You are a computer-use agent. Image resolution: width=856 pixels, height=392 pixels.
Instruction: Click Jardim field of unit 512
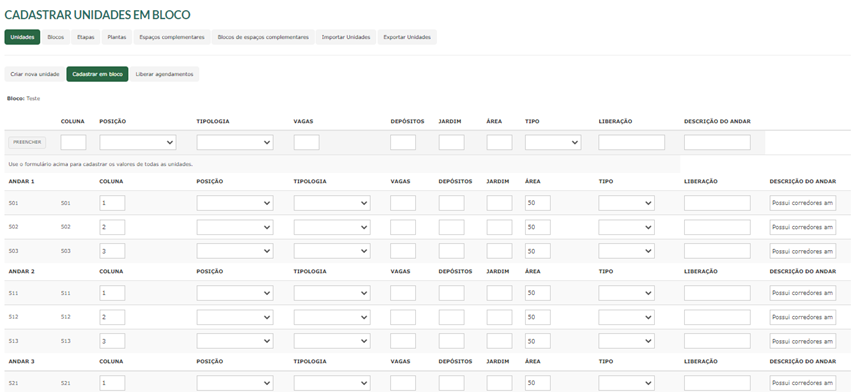pos(500,317)
